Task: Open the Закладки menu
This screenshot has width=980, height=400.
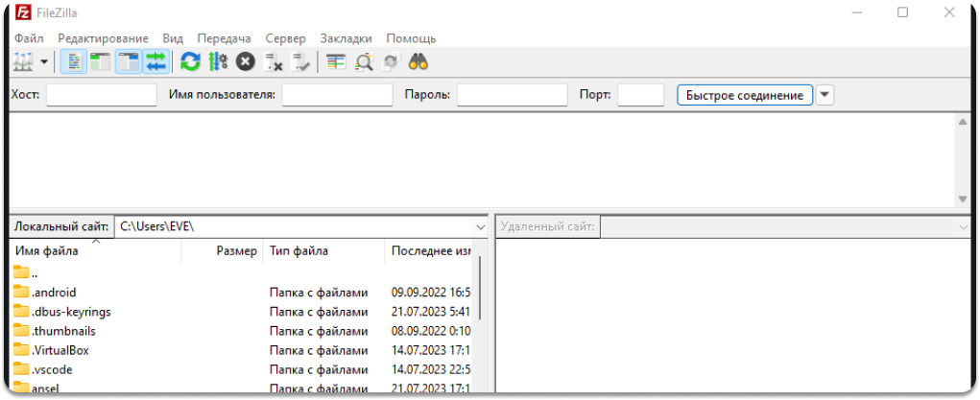Action: (346, 38)
